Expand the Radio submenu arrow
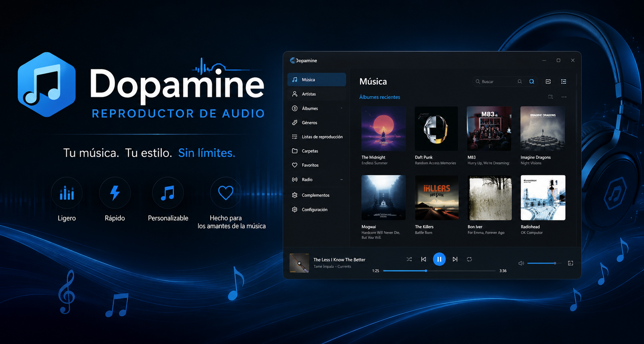The width and height of the screenshot is (644, 344). (x=341, y=180)
